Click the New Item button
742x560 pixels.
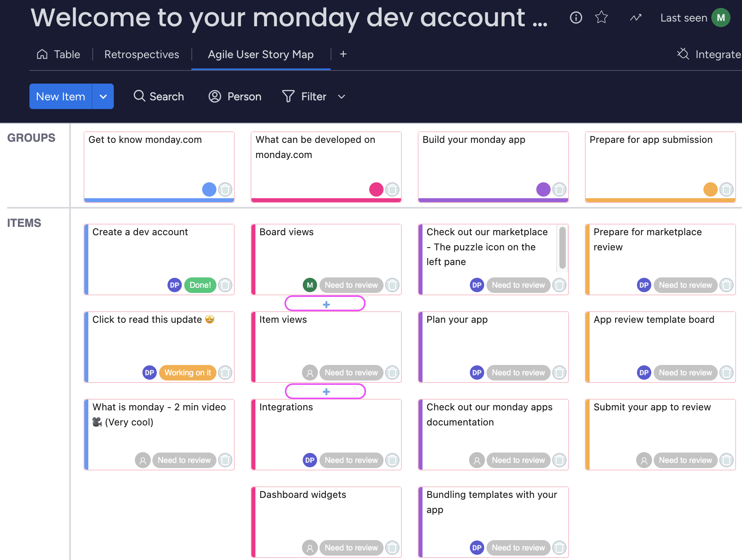coord(60,96)
